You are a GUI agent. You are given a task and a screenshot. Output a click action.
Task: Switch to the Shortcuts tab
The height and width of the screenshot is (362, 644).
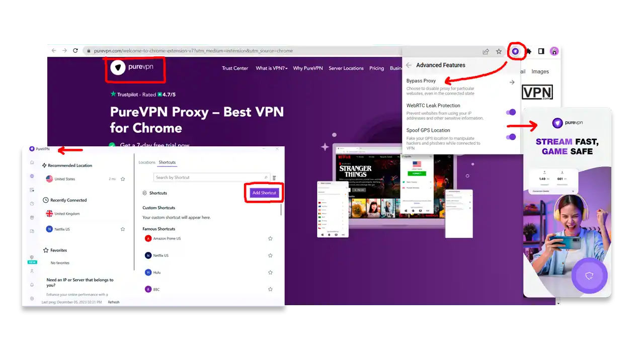coord(167,162)
